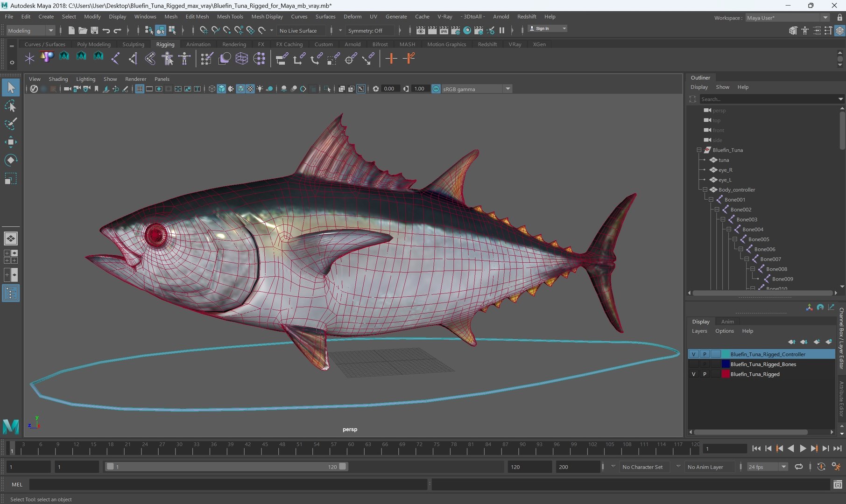Toggle visibility V of Bluefin_Tuna_Rigged layer
Image resolution: width=846 pixels, height=504 pixels.
693,374
